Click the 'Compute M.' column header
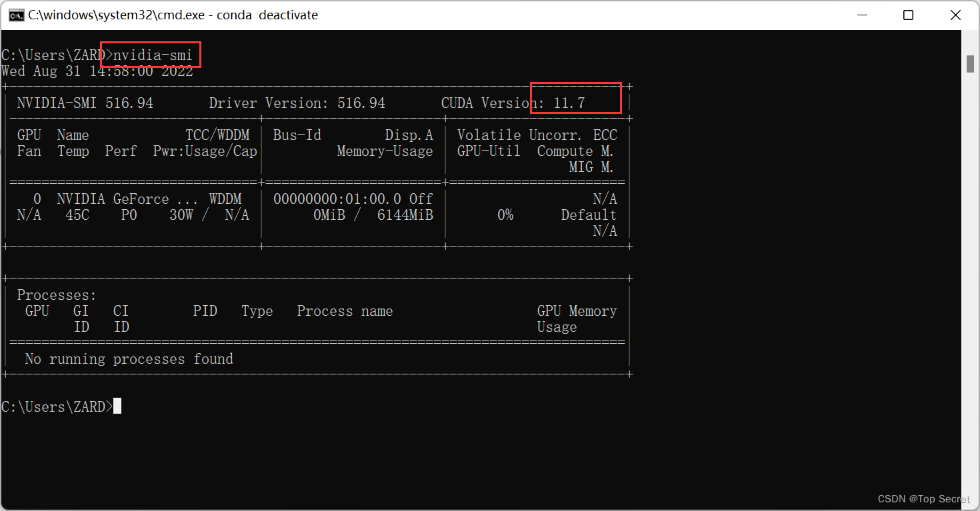This screenshot has width=980, height=511. click(x=575, y=151)
